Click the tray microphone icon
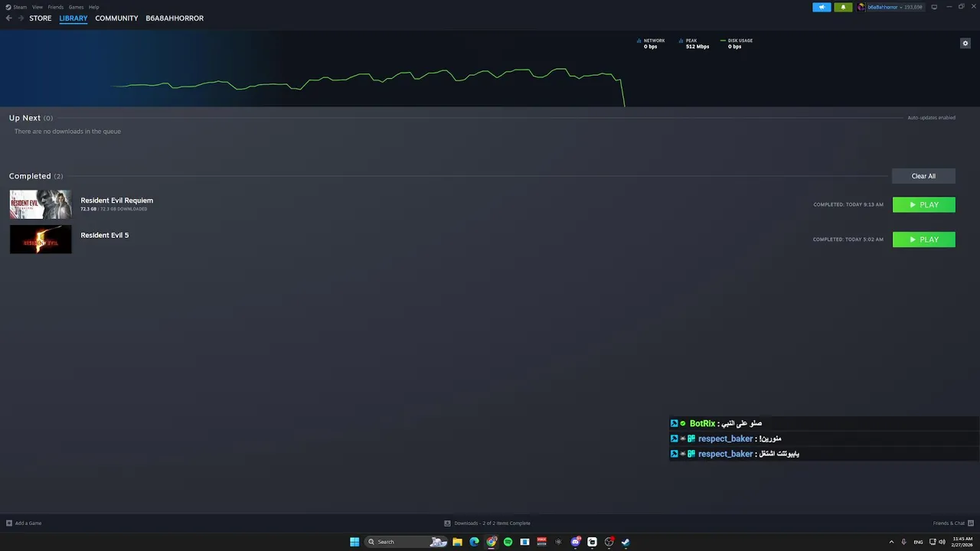This screenshot has width=980, height=551. coord(904,542)
